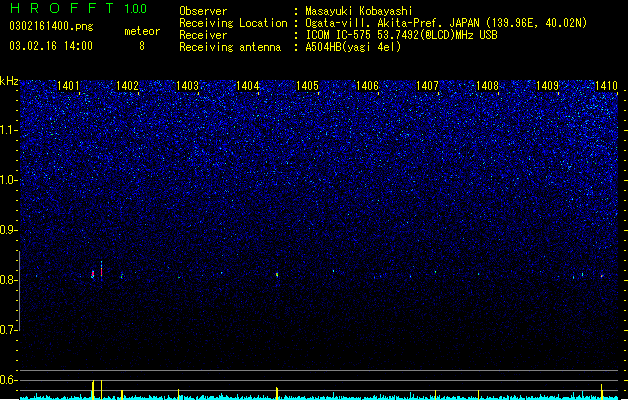The width and height of the screenshot is (629, 400).
Task: Click the 0.9 frequency tick label
Action: pyautogui.click(x=9, y=230)
